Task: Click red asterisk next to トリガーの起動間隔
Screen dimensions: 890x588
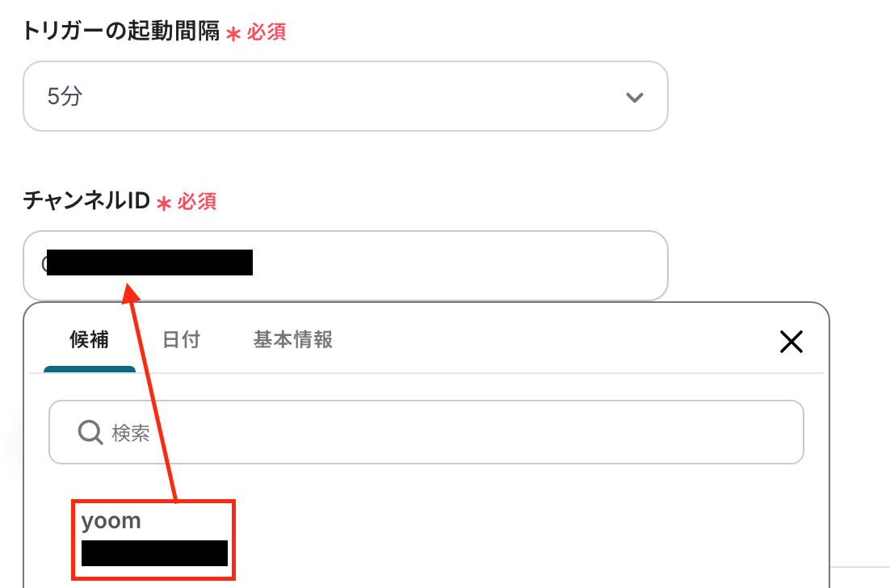Action: (x=233, y=34)
